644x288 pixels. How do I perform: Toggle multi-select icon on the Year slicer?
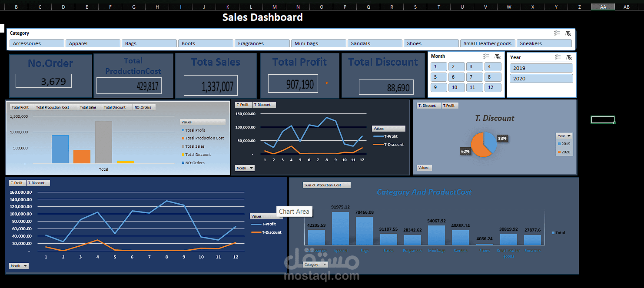click(558, 57)
